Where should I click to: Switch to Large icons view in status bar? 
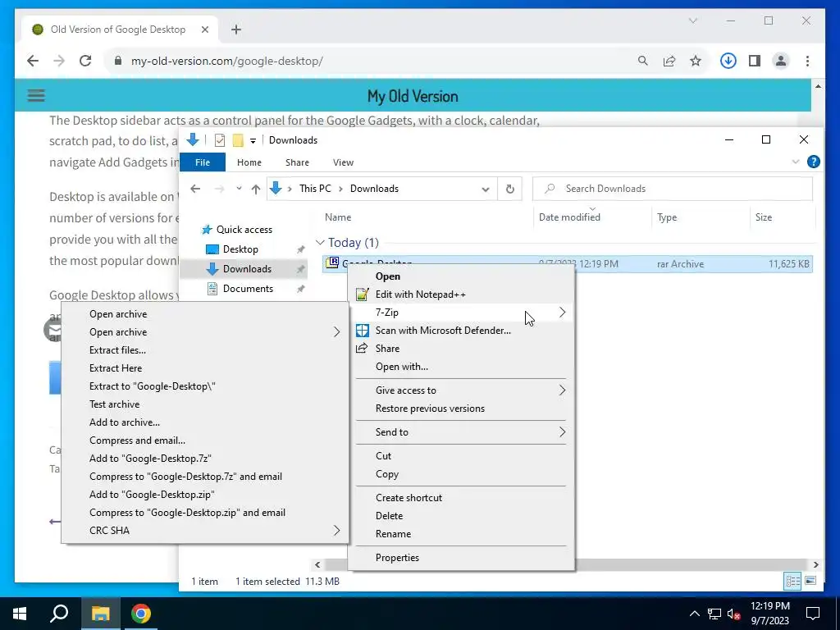810,582
